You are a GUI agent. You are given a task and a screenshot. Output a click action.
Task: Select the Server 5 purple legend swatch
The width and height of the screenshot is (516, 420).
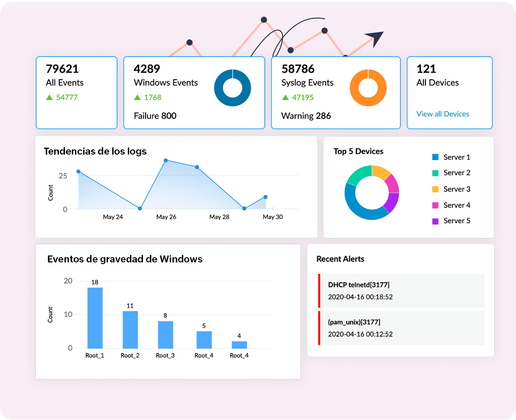435,221
